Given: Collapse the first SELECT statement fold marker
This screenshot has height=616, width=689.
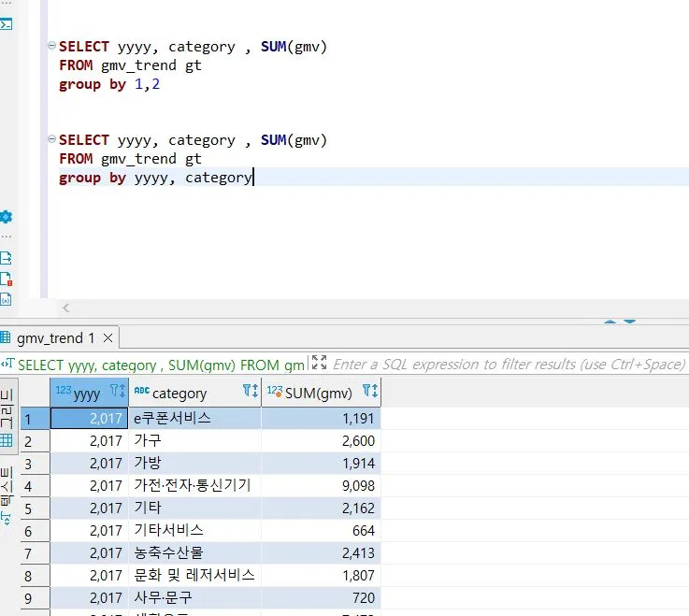Looking at the screenshot, I should pyautogui.click(x=51, y=45).
